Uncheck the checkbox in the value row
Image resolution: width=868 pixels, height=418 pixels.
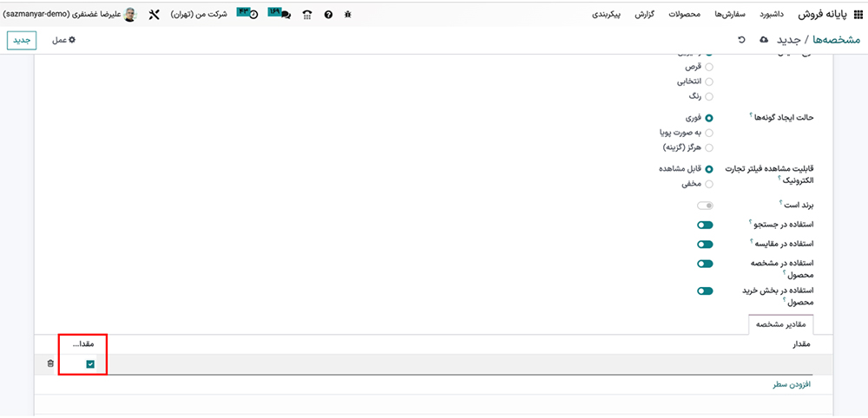click(90, 364)
